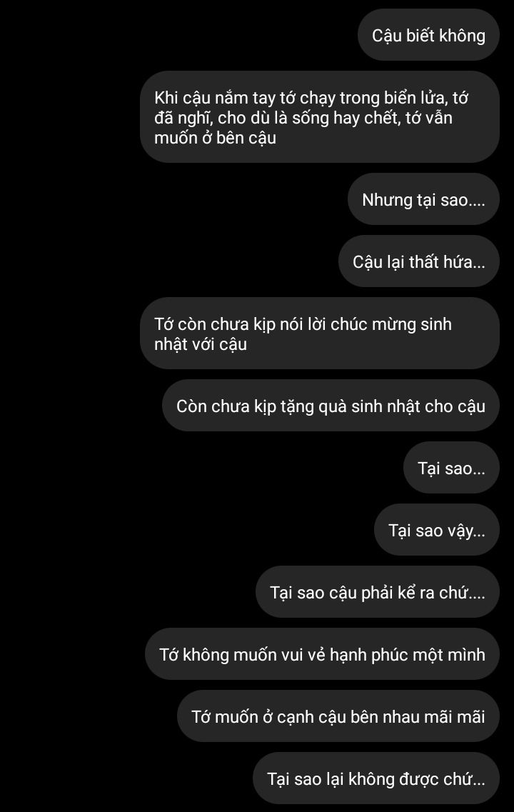Select the 'Nhưng tại sao....' message
The width and height of the screenshot is (514, 812).
pyautogui.click(x=423, y=199)
